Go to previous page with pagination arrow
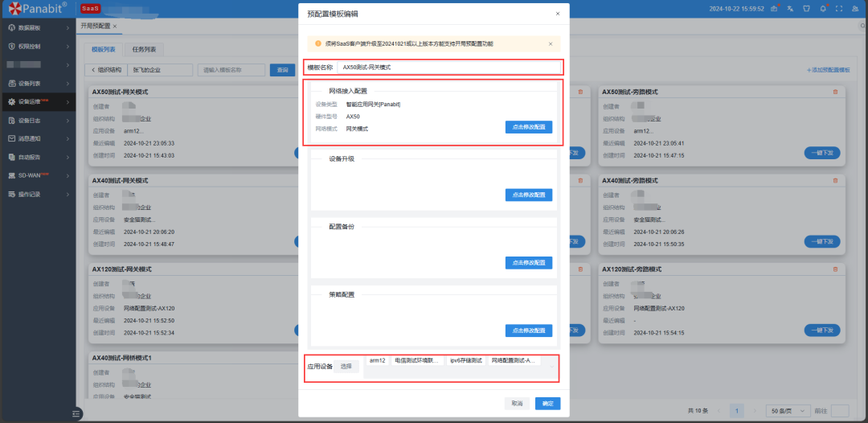Viewport: 868px width, 423px height. [x=719, y=411]
